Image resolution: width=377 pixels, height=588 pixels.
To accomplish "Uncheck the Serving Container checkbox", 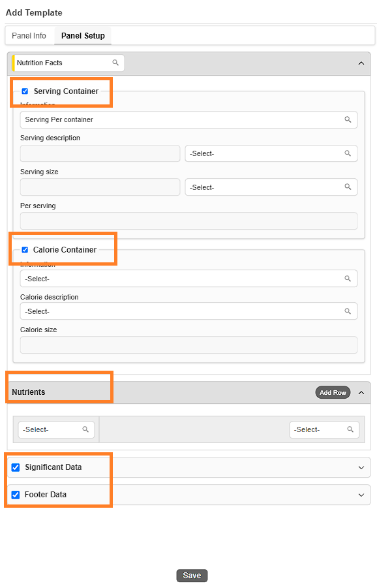I will (25, 91).
